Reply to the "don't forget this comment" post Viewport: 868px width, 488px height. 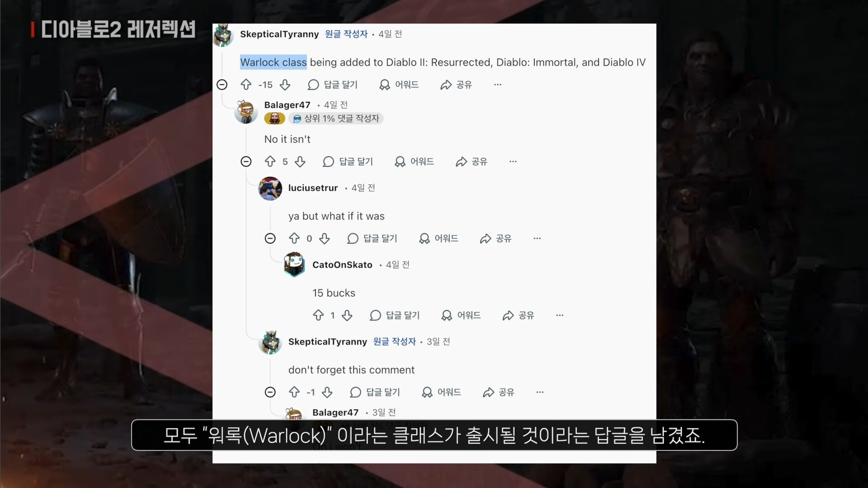tap(375, 392)
